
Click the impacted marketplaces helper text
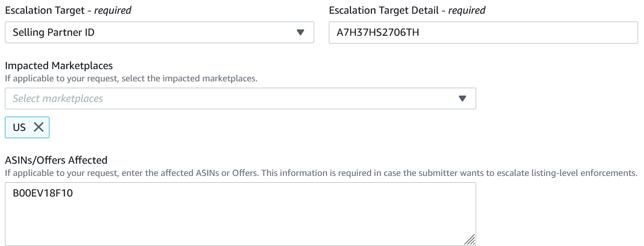point(131,77)
